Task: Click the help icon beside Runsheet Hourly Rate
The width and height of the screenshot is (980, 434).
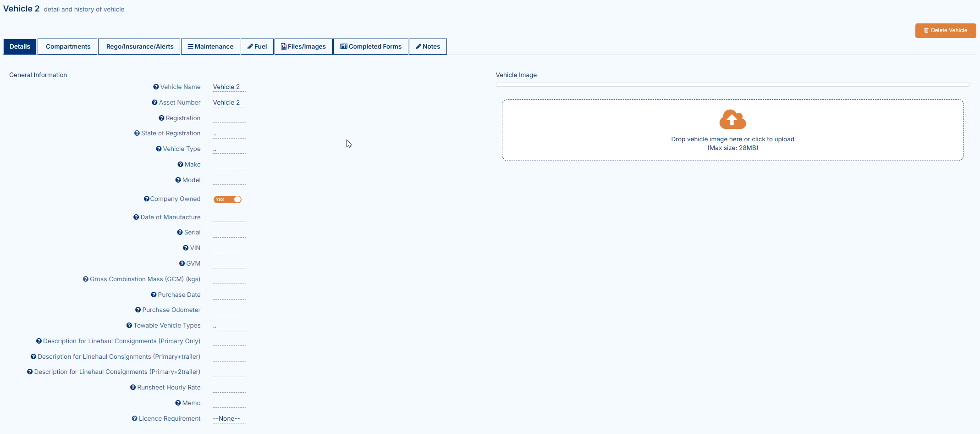Action: coord(133,388)
